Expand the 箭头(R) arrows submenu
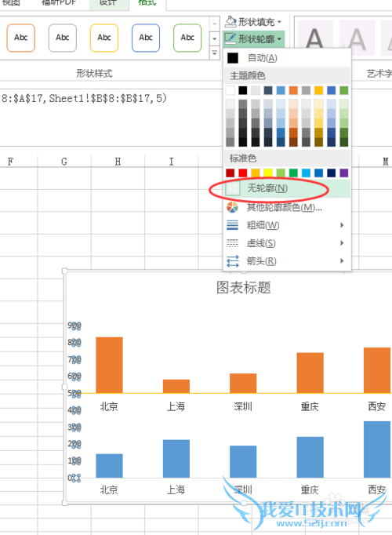This screenshot has height=535, width=392. pos(288,261)
